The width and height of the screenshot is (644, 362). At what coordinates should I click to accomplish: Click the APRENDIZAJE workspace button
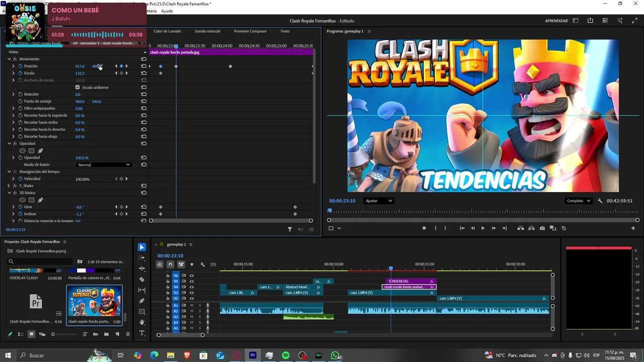(556, 21)
